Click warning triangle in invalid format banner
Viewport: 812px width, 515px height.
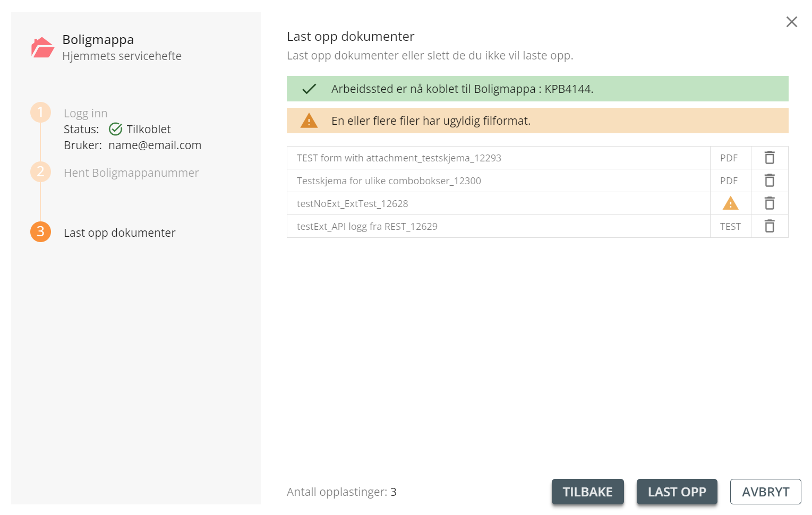(x=309, y=121)
